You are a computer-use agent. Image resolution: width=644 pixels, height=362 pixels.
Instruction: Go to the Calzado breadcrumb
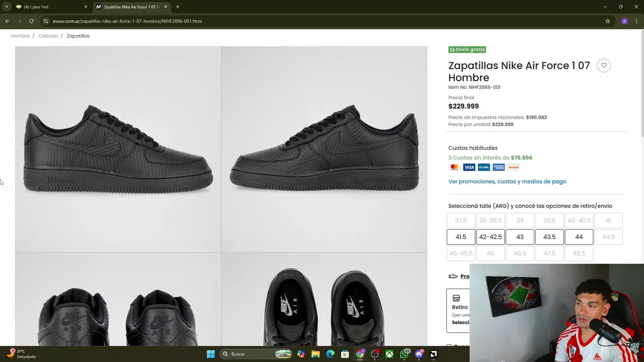pyautogui.click(x=48, y=36)
